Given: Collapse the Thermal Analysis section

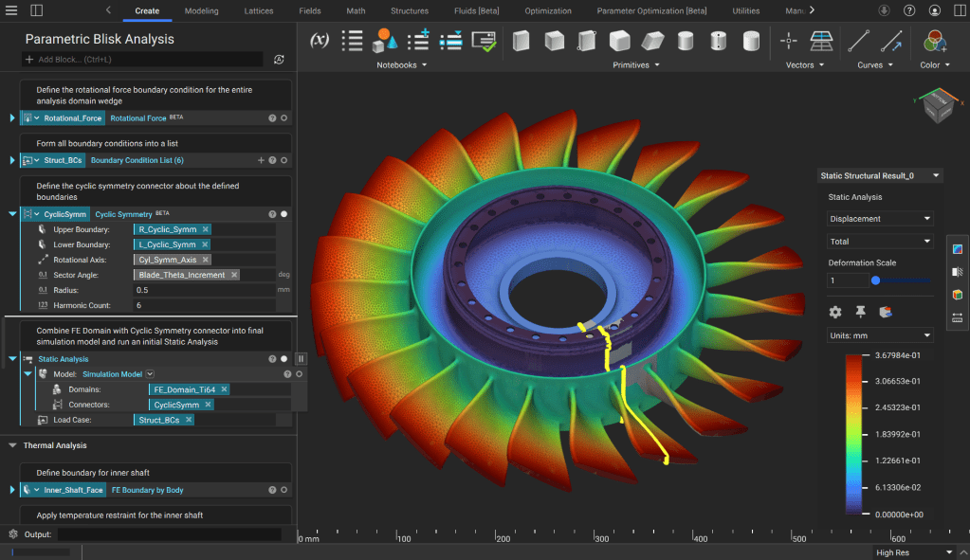Looking at the screenshot, I should pyautogui.click(x=12, y=445).
